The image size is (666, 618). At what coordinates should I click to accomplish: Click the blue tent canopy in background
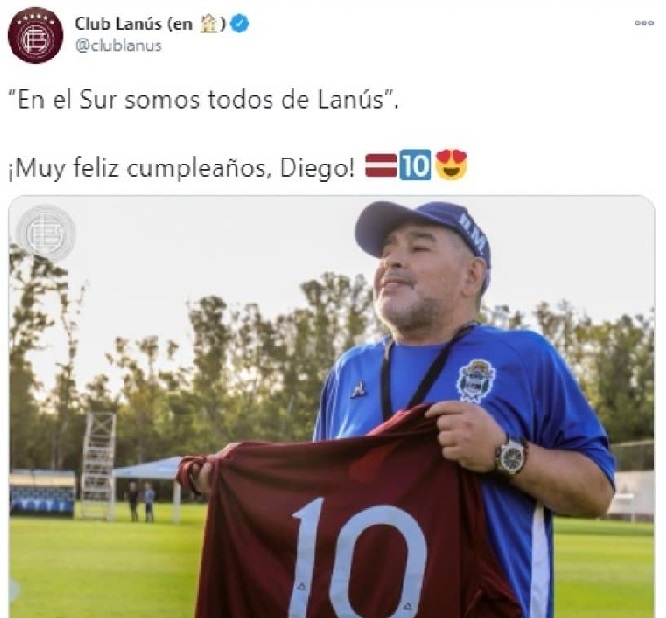pos(150,468)
